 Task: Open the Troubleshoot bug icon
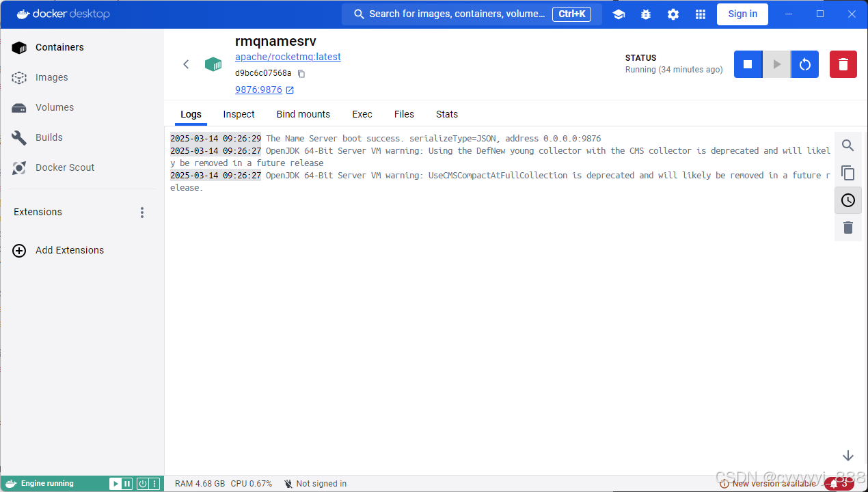(x=645, y=14)
